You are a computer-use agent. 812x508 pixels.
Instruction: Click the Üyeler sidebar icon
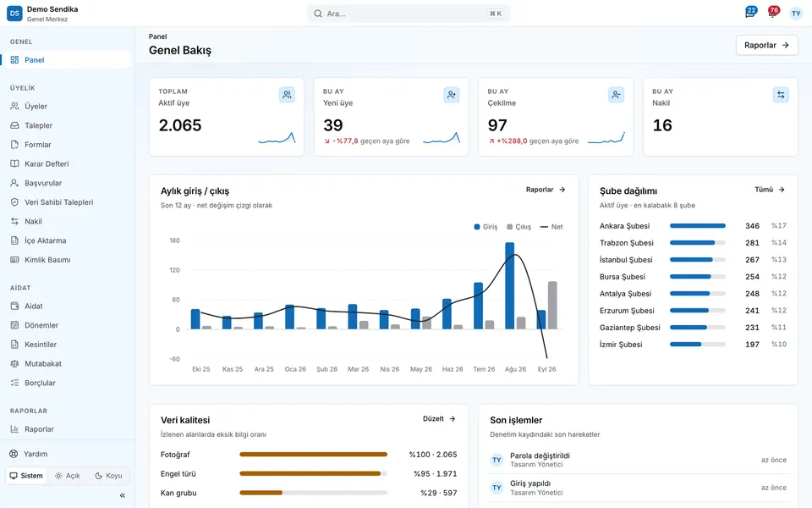[14, 107]
